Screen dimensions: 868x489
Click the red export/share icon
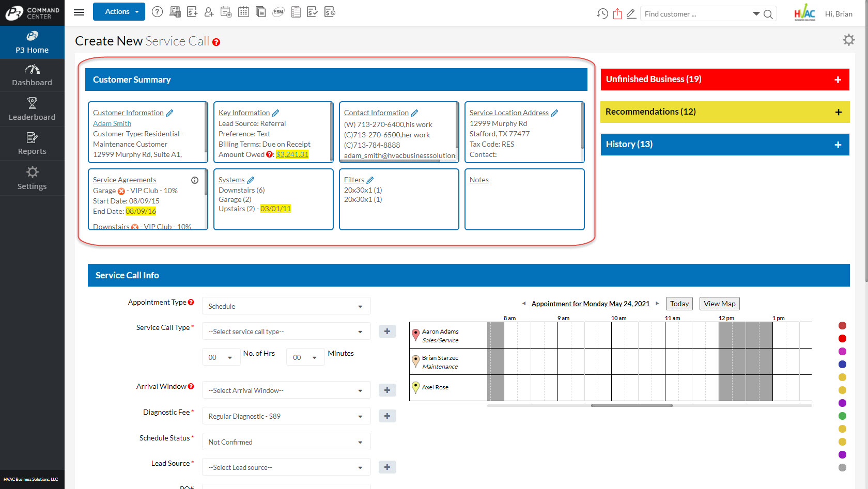pyautogui.click(x=617, y=13)
